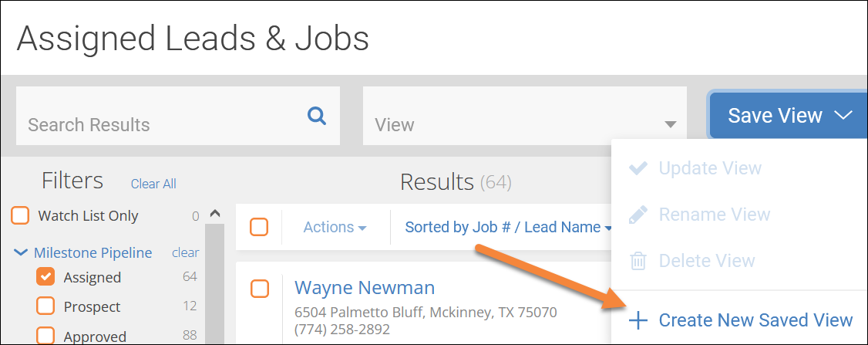Click the plus icon for new saved view
Viewport: 868px width, 345px height.
(638, 320)
